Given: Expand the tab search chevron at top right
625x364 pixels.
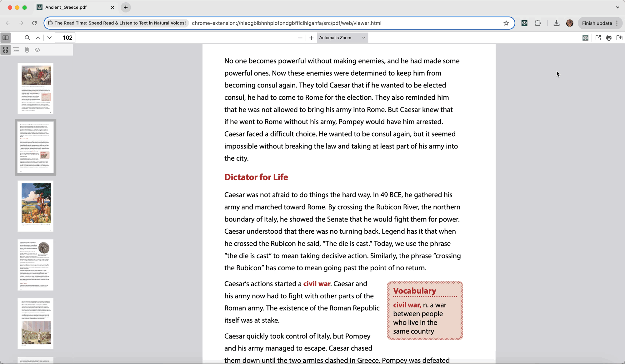Looking at the screenshot, I should (617, 7).
